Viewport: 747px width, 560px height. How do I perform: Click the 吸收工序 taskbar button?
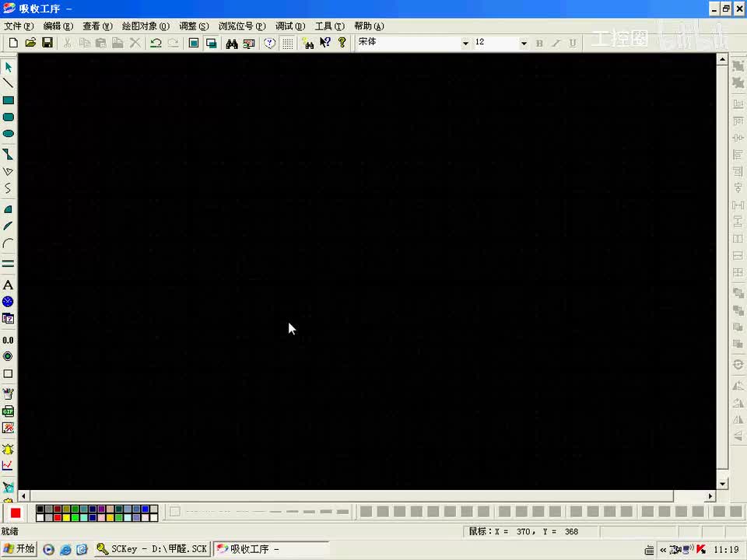271,549
